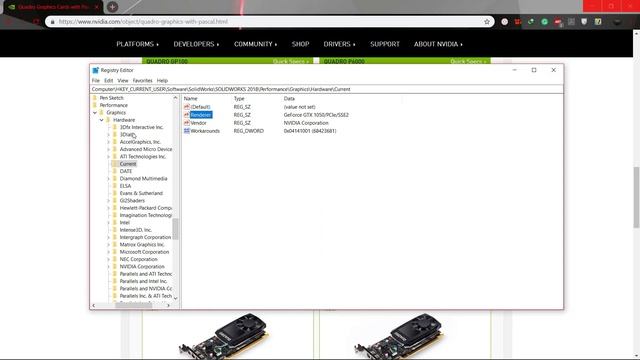Select the 3Dfx Interactive Inc. key
This screenshot has height=360, width=640.
pos(141,127)
